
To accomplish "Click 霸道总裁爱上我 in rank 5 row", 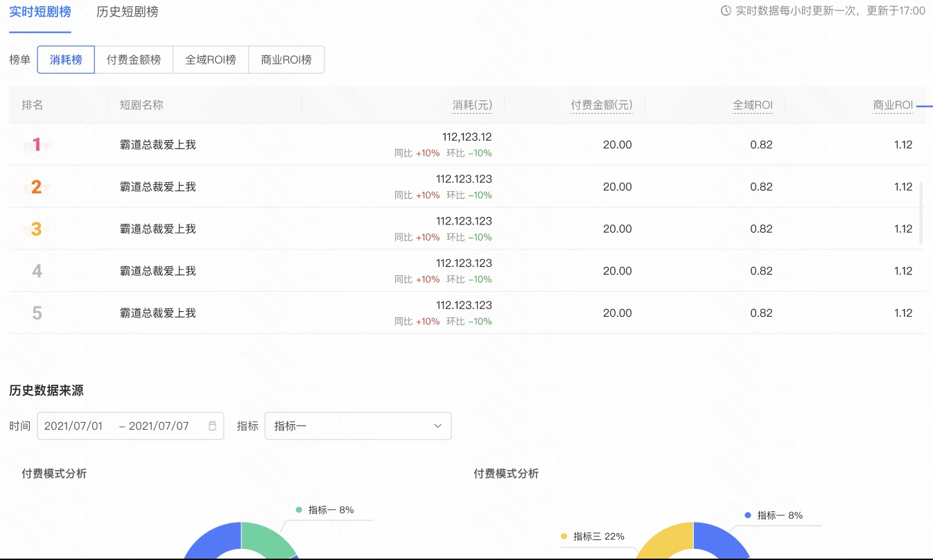I will point(158,313).
